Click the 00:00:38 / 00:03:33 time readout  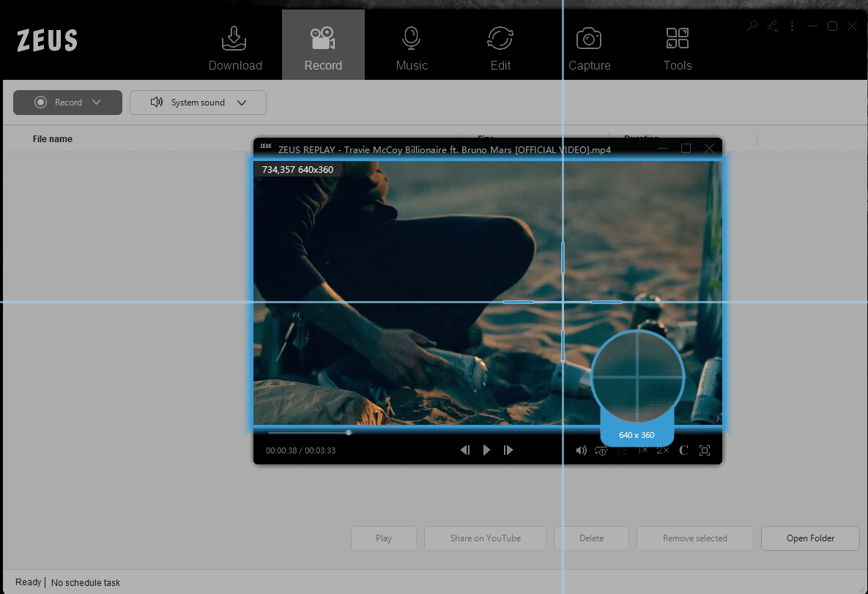click(300, 450)
